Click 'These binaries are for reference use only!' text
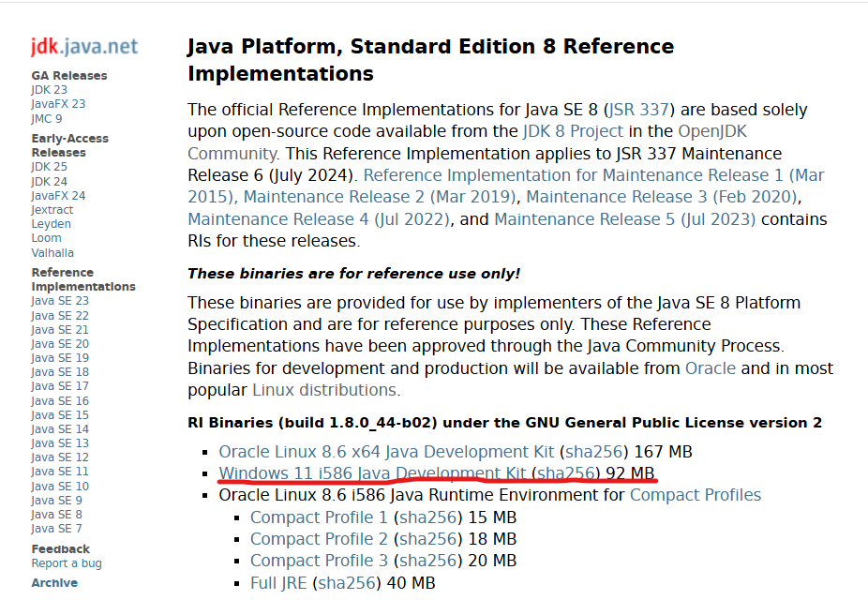Image resolution: width=868 pixels, height=600 pixels. 353,274
